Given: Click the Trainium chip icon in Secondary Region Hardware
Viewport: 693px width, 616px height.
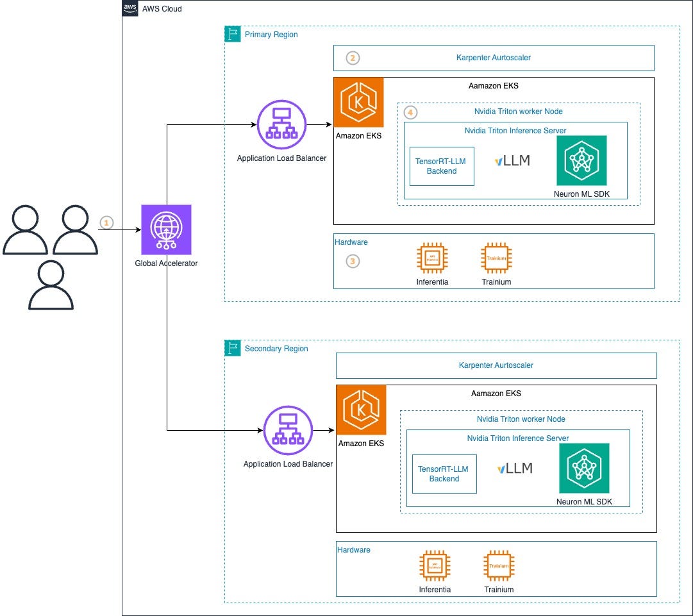Looking at the screenshot, I should [x=499, y=565].
